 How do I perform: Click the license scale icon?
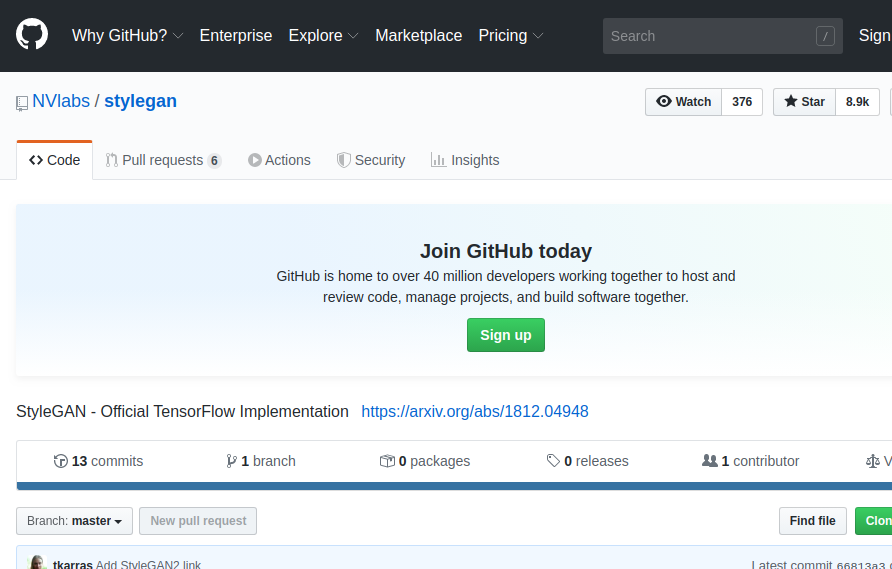pos(873,461)
